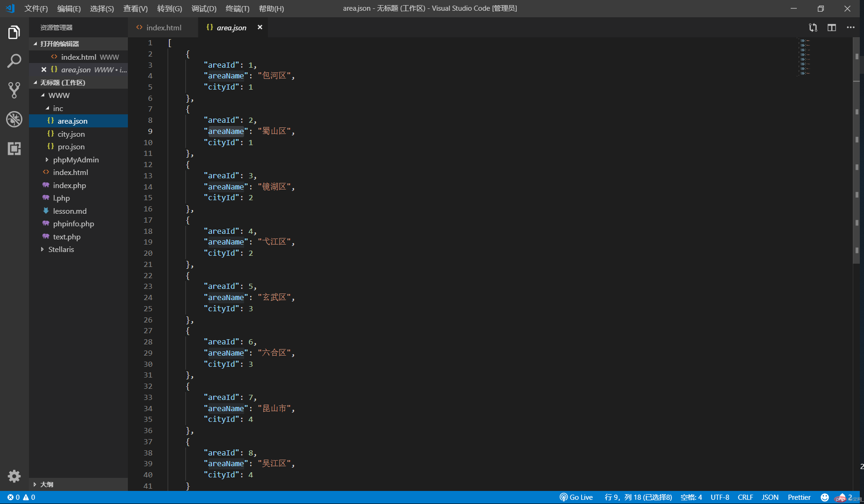864x504 pixels.
Task: Collapse the WWW folder
Action: tap(78, 95)
